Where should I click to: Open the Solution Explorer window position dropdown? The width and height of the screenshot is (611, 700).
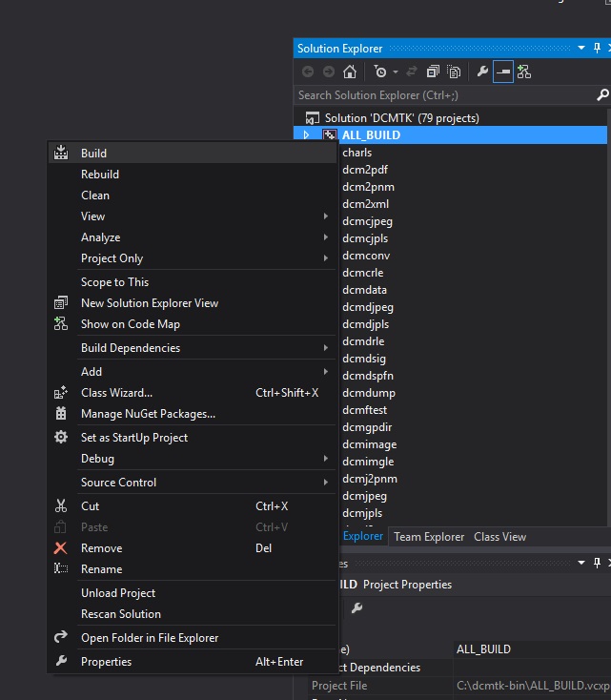(x=581, y=48)
